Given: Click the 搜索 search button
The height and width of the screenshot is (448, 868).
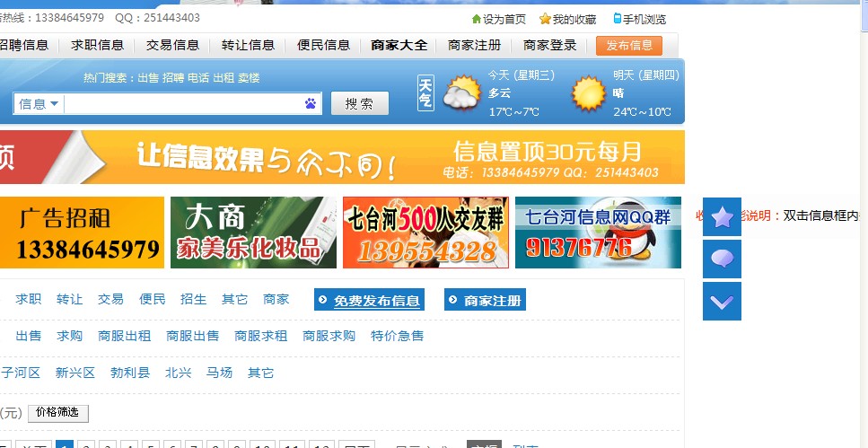Looking at the screenshot, I should click(359, 104).
